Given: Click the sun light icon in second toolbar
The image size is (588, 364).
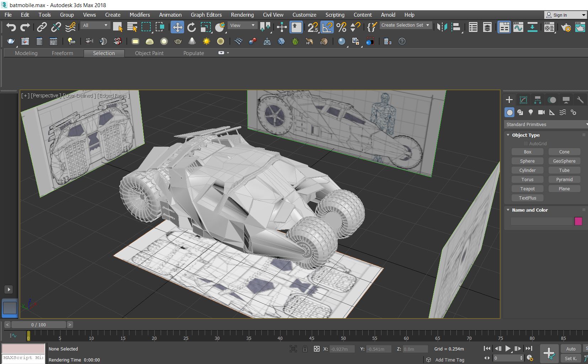Looking at the screenshot, I should [206, 42].
